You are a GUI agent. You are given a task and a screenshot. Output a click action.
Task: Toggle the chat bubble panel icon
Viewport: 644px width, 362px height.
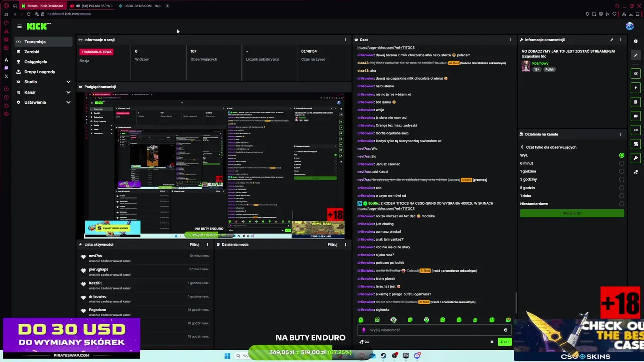pyautogui.click(x=636, y=116)
